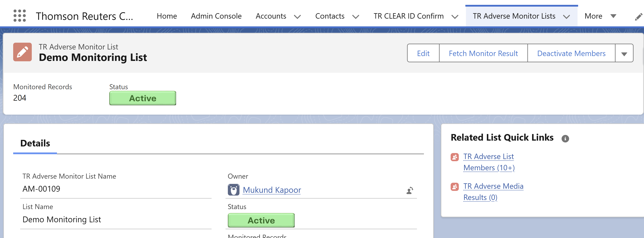Click the Demo Monitoring List record title
The height and width of the screenshot is (238, 644).
pyautogui.click(x=93, y=58)
